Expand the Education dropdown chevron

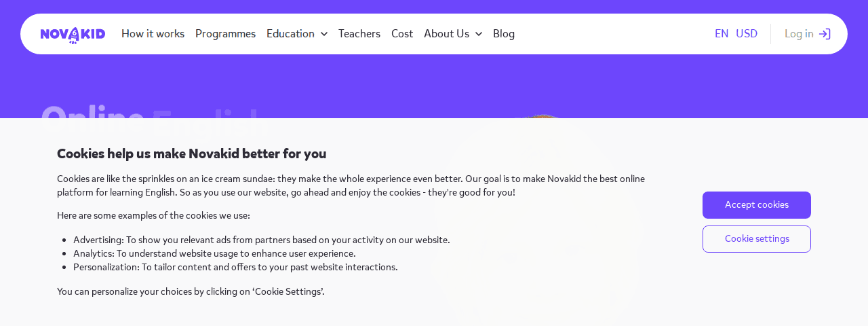(x=324, y=34)
